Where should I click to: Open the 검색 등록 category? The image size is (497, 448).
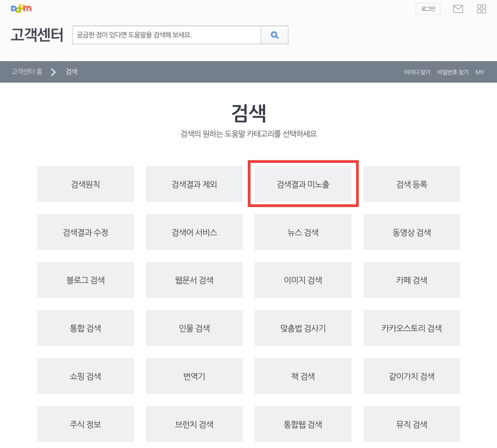[411, 184]
